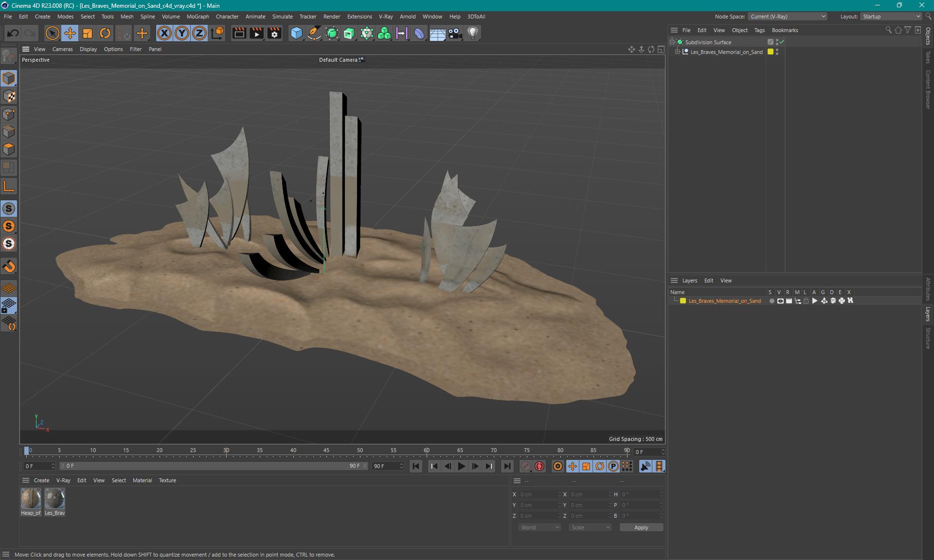Open the MoGraph menu
This screenshot has height=560, width=934.
[198, 17]
